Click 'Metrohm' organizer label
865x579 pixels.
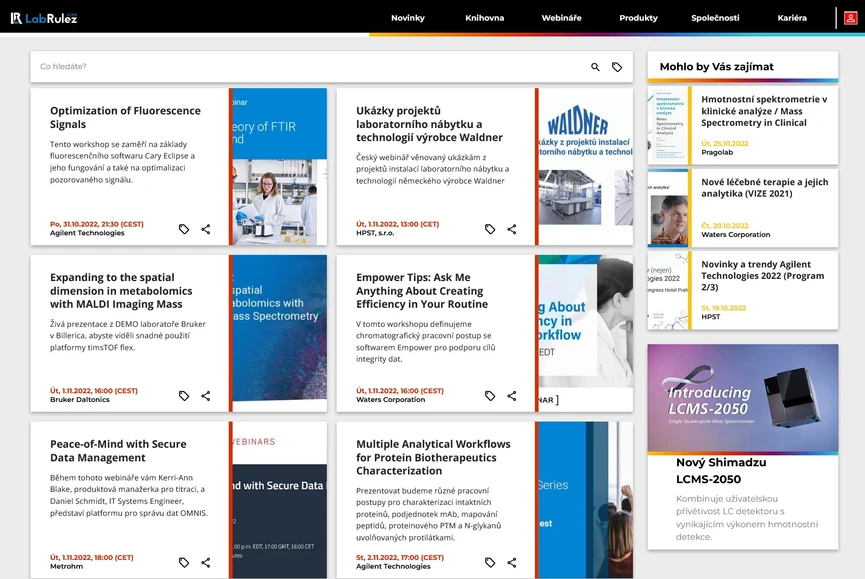tap(66, 566)
